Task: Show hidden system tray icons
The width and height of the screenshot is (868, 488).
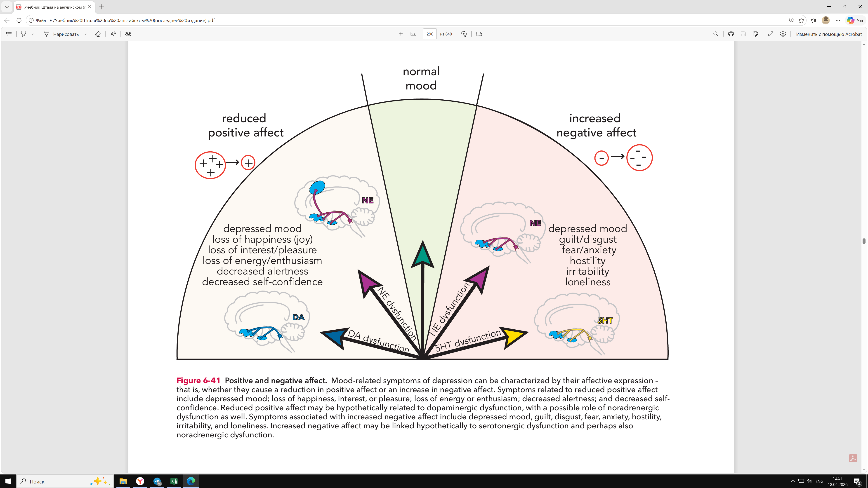Action: point(793,481)
